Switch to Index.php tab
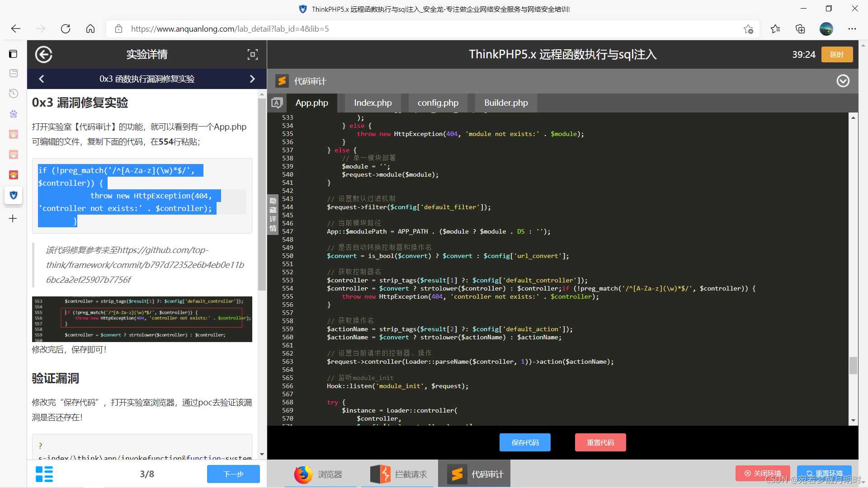The height and width of the screenshot is (488, 868). click(373, 103)
